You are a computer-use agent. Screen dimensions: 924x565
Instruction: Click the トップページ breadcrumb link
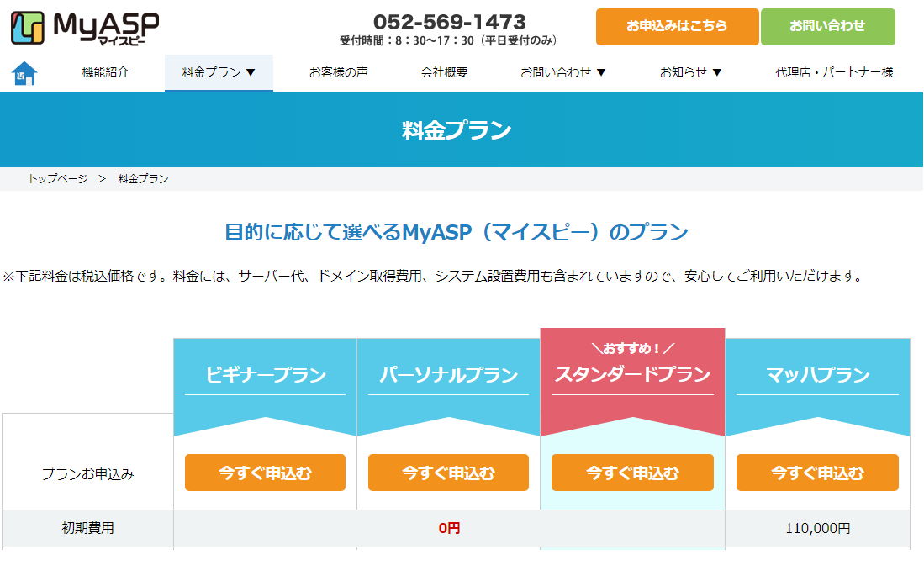pyautogui.click(x=58, y=178)
